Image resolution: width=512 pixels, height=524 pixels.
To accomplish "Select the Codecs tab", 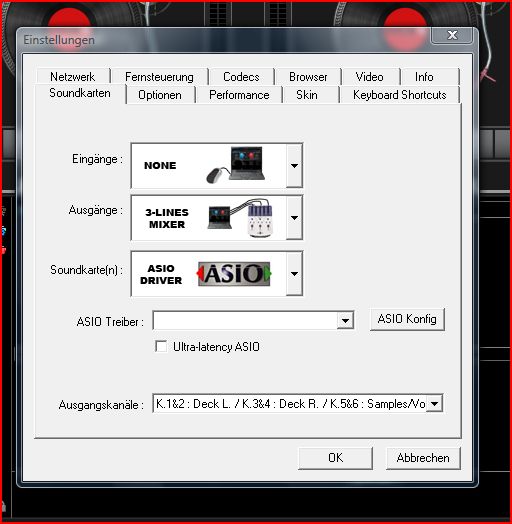I will [x=241, y=77].
